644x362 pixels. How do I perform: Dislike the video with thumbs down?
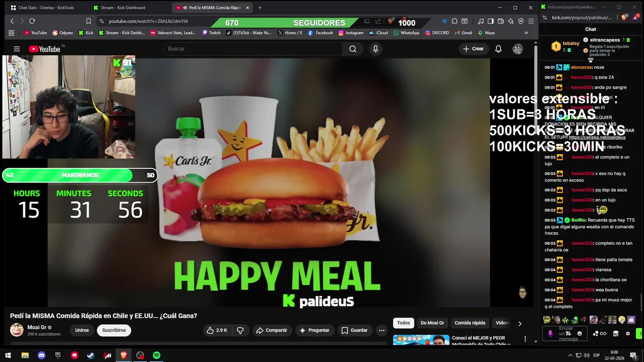pos(240,330)
